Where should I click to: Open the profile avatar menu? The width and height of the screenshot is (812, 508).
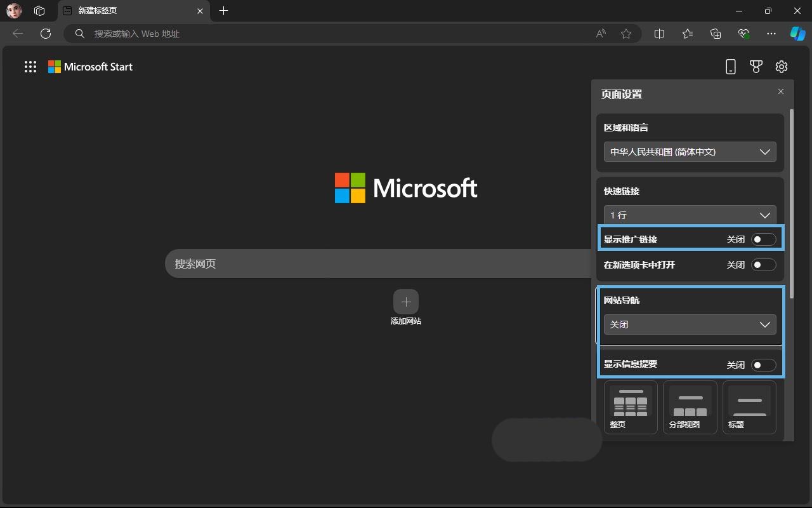click(14, 11)
